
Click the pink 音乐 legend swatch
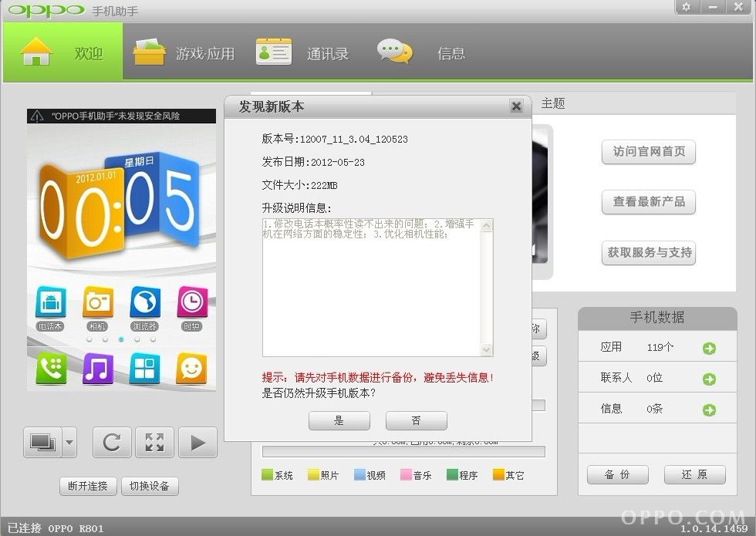pyautogui.click(x=406, y=475)
